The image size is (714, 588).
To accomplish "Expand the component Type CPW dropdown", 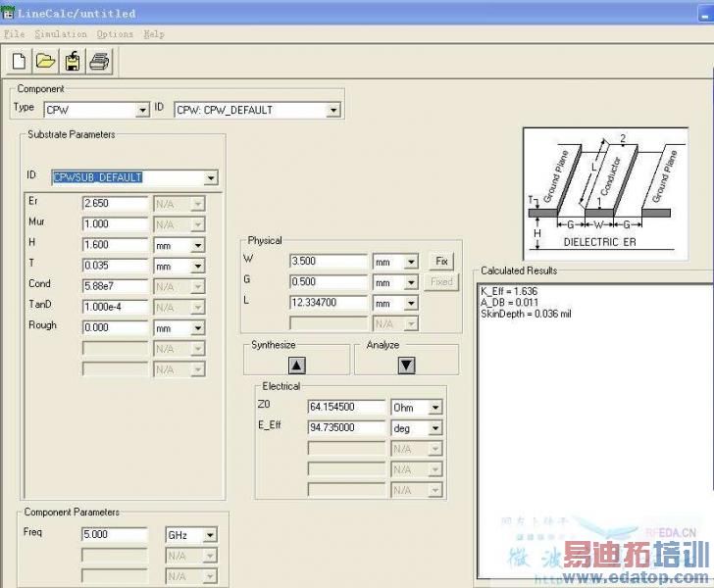I will [143, 110].
